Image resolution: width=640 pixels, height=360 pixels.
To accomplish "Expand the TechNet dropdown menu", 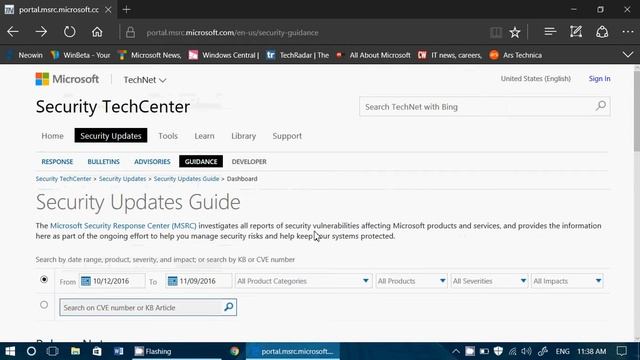I will (x=145, y=80).
